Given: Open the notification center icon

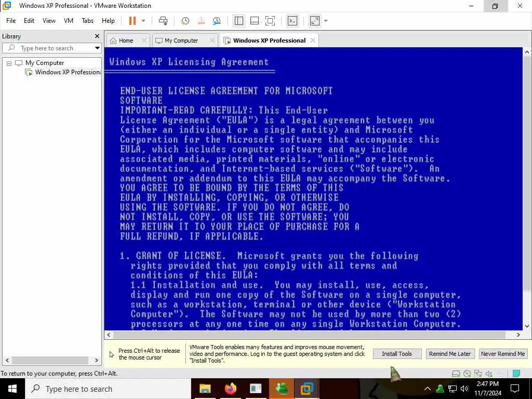Looking at the screenshot, I should click(515, 389).
